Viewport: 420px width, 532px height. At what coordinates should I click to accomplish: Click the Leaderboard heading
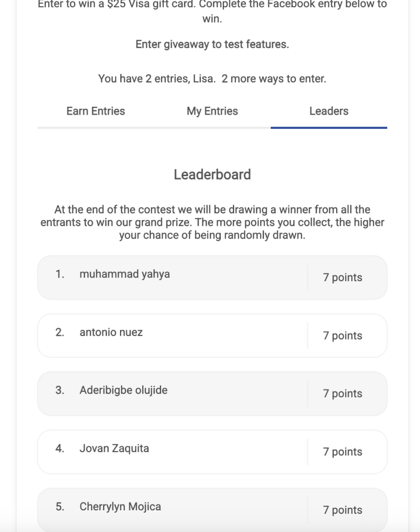[x=212, y=175]
